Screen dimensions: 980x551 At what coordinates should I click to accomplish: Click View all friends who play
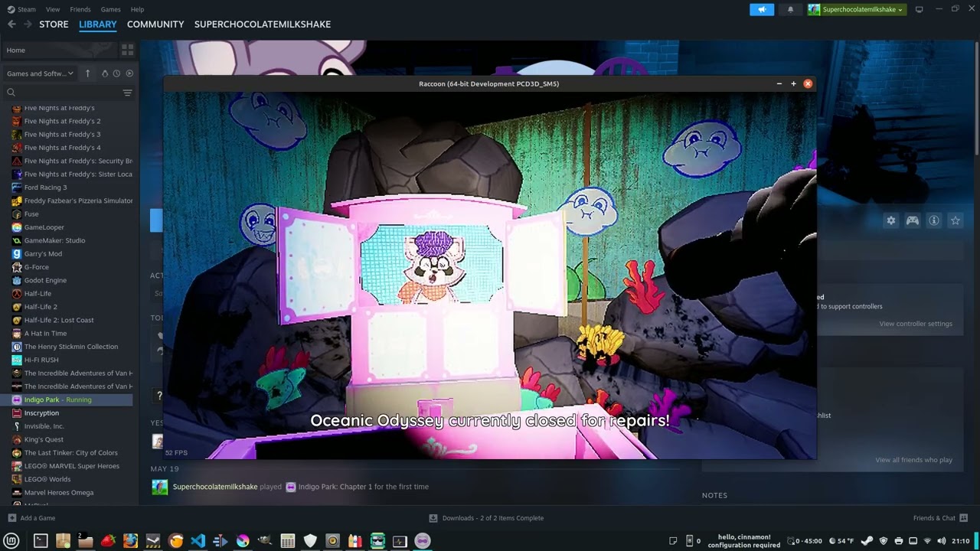(913, 460)
